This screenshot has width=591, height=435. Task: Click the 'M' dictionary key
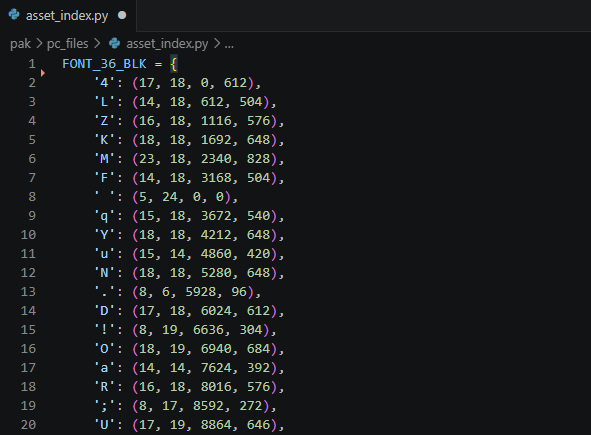click(104, 159)
